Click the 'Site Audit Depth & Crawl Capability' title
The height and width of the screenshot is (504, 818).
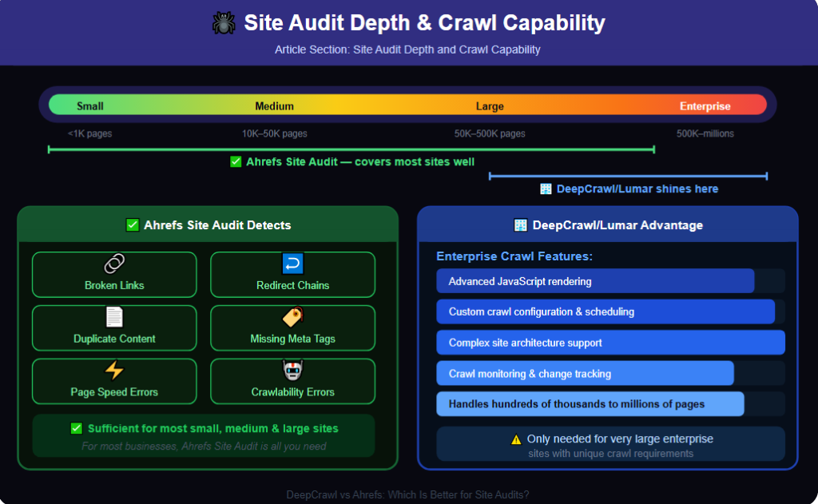click(x=425, y=23)
